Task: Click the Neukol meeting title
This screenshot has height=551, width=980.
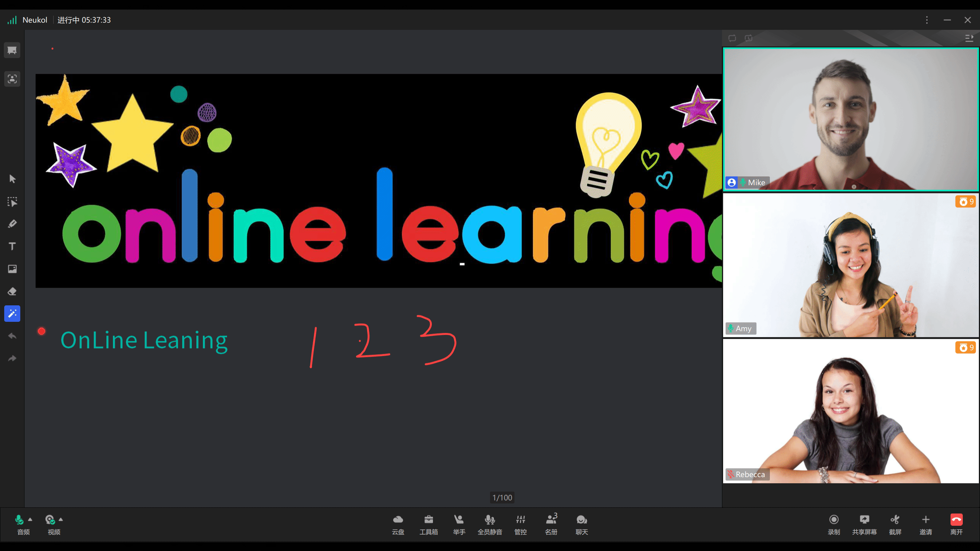Action: point(35,20)
